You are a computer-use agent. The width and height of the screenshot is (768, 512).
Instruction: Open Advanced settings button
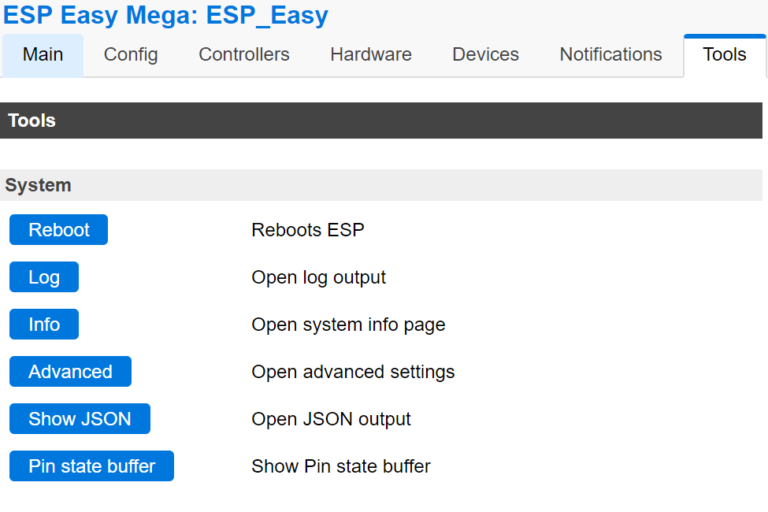(70, 372)
